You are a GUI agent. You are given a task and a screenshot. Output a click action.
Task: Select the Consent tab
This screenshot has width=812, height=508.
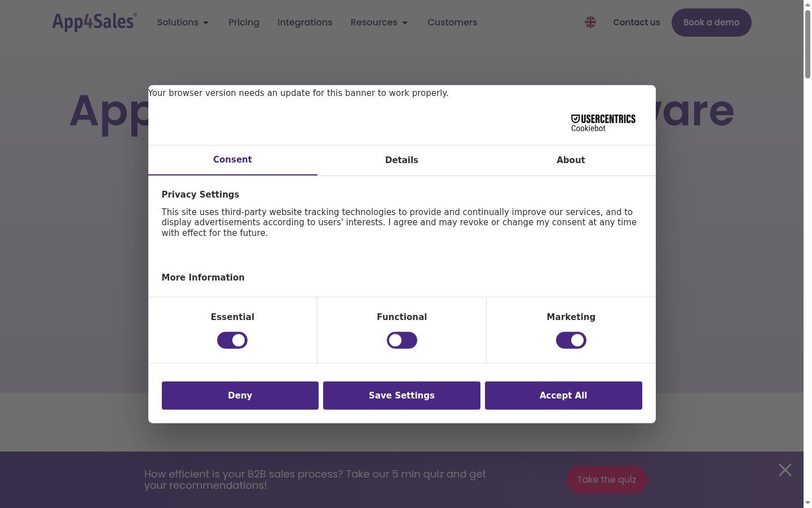click(x=232, y=160)
